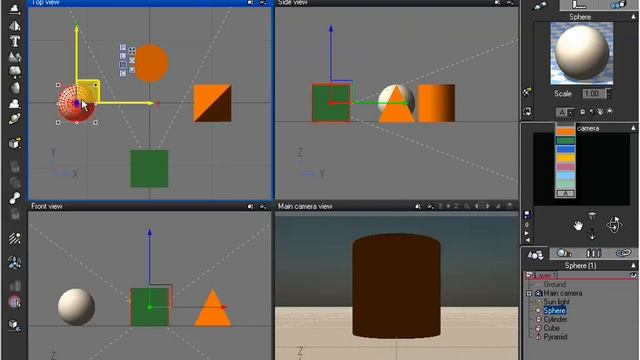Open the Objects tab in world browser
Viewport: 640px width, 360px height.
(536, 255)
